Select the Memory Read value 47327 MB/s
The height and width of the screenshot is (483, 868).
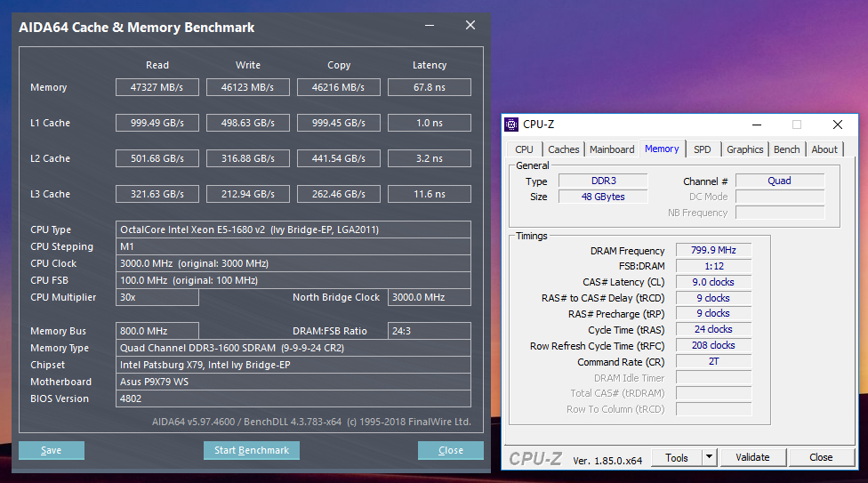(x=157, y=87)
